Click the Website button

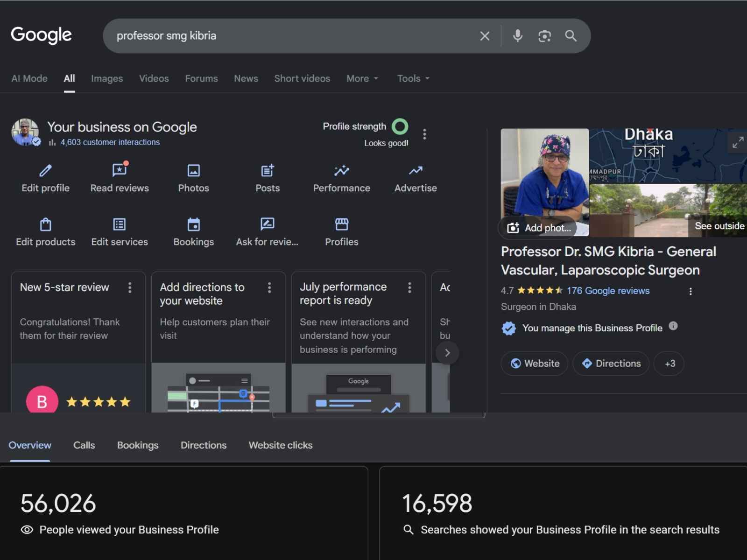tap(535, 364)
